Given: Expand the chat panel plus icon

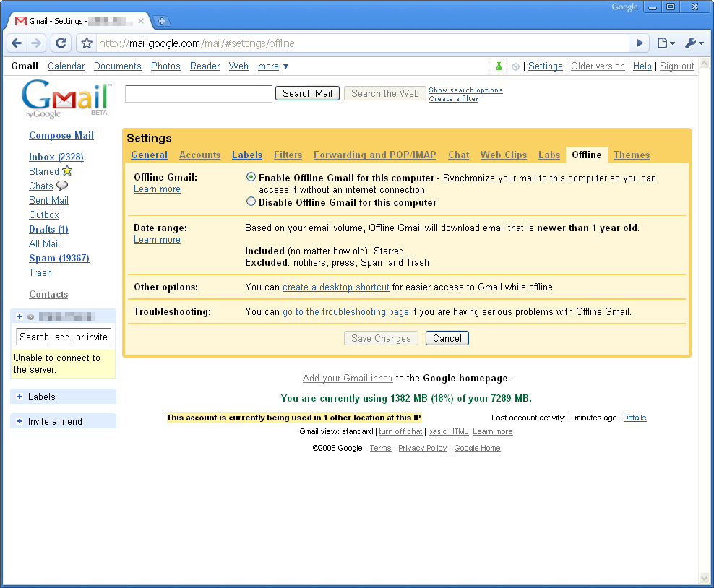Looking at the screenshot, I should pyautogui.click(x=19, y=316).
